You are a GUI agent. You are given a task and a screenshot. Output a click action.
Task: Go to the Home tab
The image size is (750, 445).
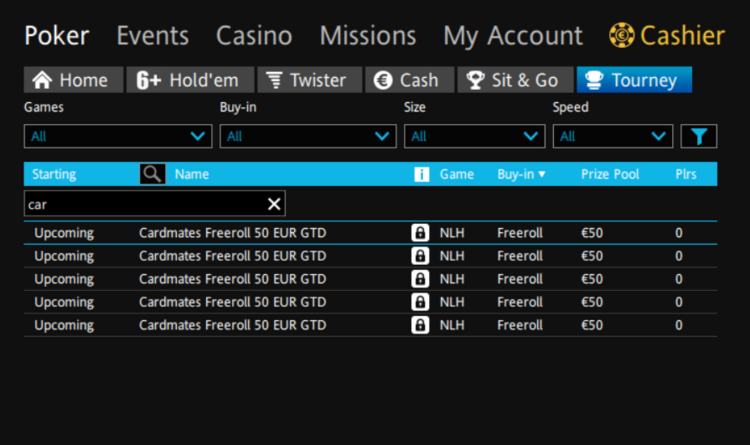coord(73,80)
